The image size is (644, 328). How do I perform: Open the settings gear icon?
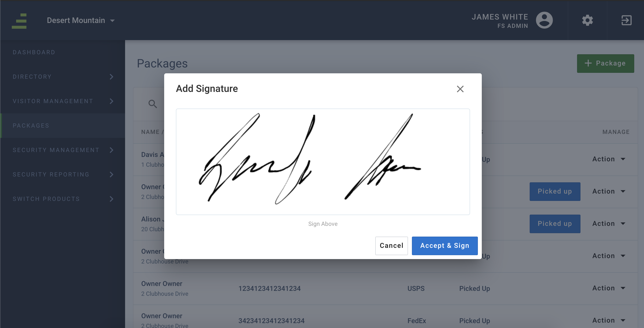tap(587, 21)
